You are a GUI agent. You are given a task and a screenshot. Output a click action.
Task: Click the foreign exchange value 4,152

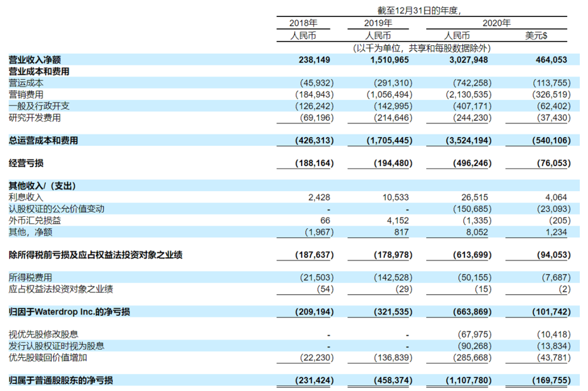(x=398, y=221)
